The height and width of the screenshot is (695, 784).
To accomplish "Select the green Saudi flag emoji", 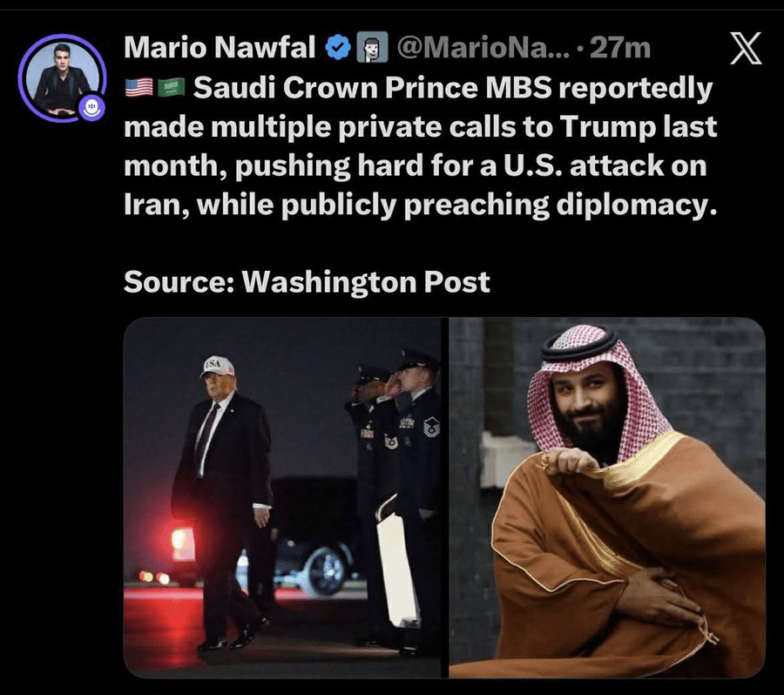I will 172,88.
